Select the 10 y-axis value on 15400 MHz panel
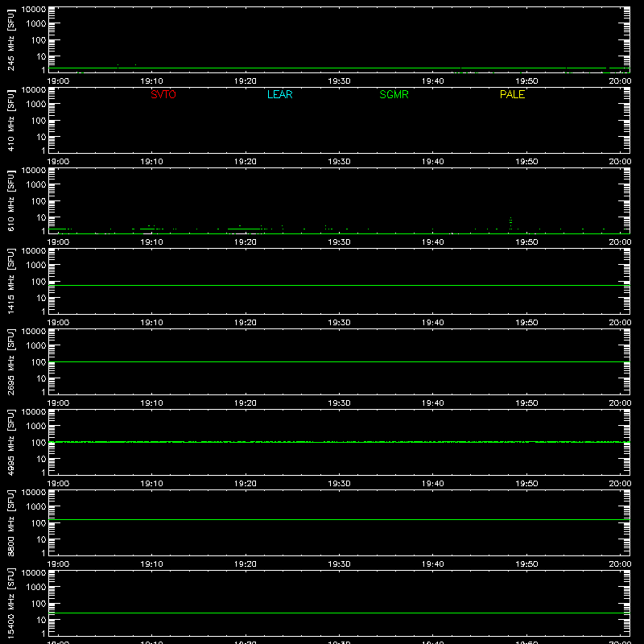This screenshot has width=644, height=644. click(x=41, y=620)
